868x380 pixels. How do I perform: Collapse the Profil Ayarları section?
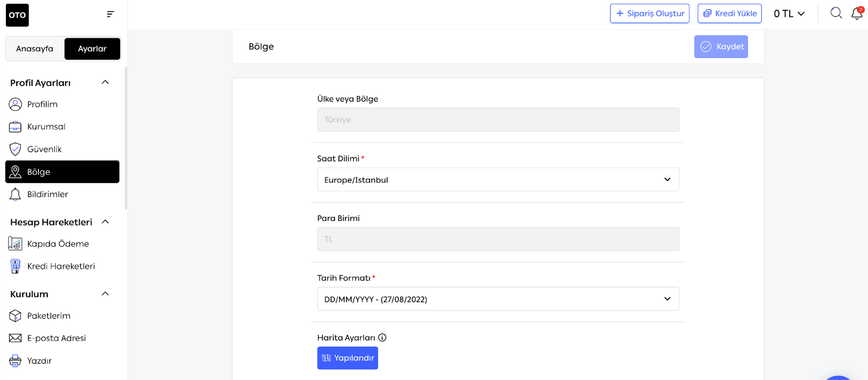click(x=105, y=83)
